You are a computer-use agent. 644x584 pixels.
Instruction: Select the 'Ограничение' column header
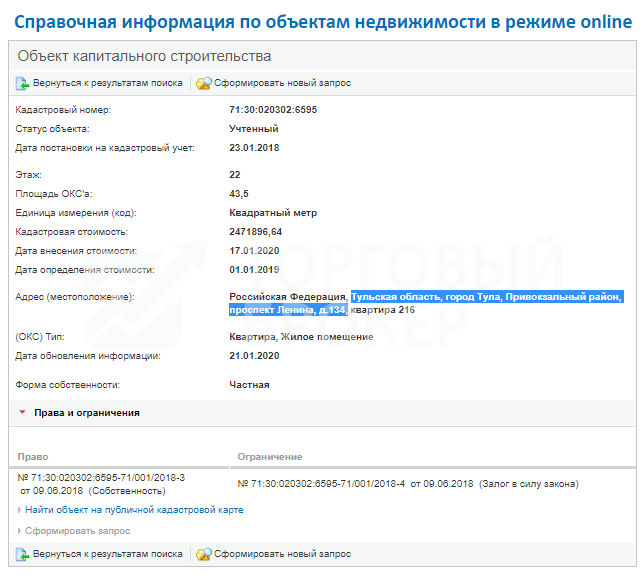pyautogui.click(x=270, y=457)
